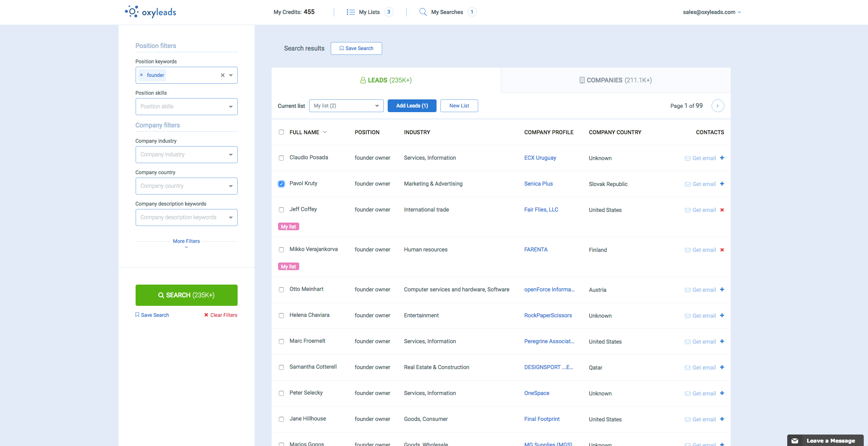The width and height of the screenshot is (868, 446).
Task: Open the Company description keywords dropdown
Action: tap(186, 217)
